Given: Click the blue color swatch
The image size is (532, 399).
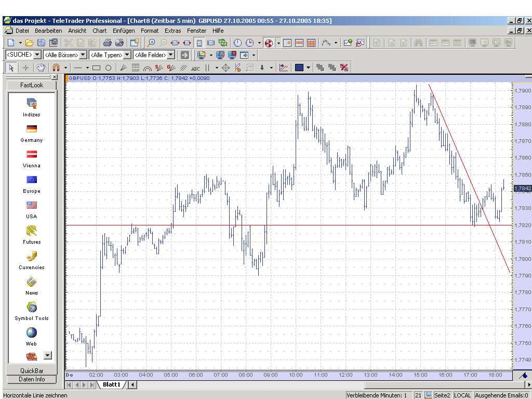Looking at the screenshot, I should (x=299, y=68).
